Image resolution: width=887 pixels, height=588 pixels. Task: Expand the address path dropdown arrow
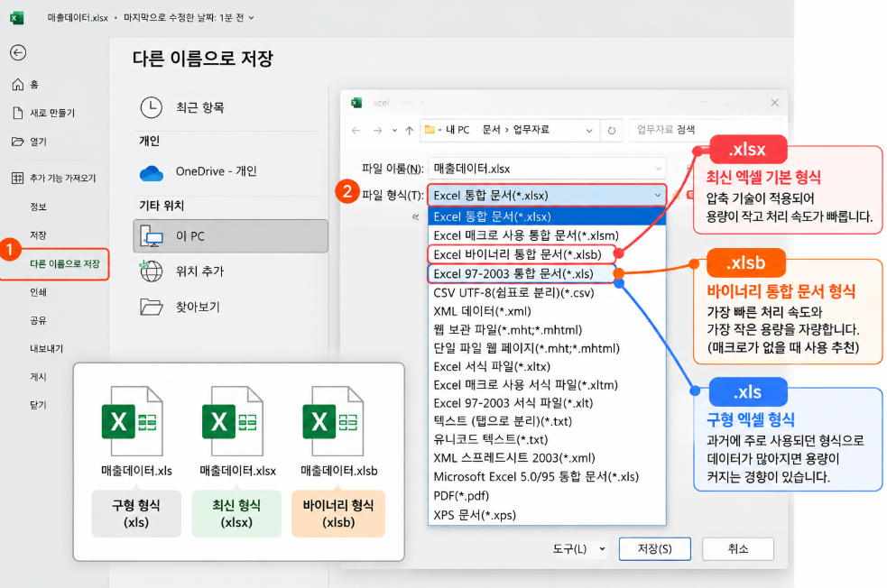click(x=589, y=131)
